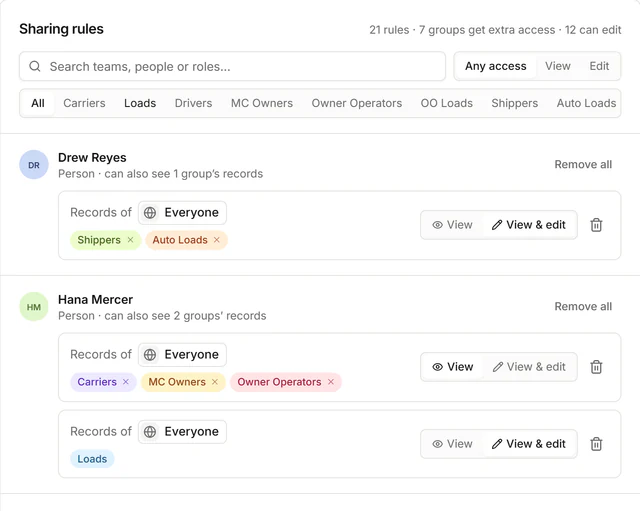
Task: Set Hana Mercer's Carriers rule to View
Action: pos(452,367)
